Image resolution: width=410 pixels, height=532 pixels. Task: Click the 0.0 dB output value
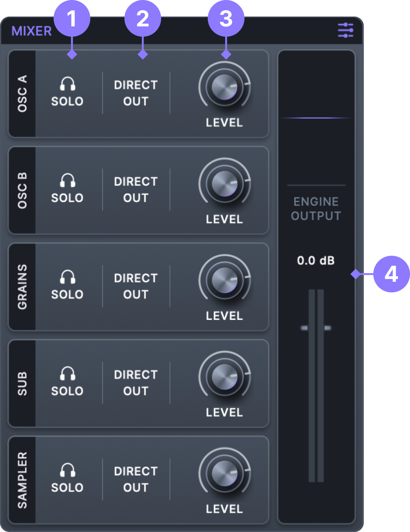tap(316, 260)
